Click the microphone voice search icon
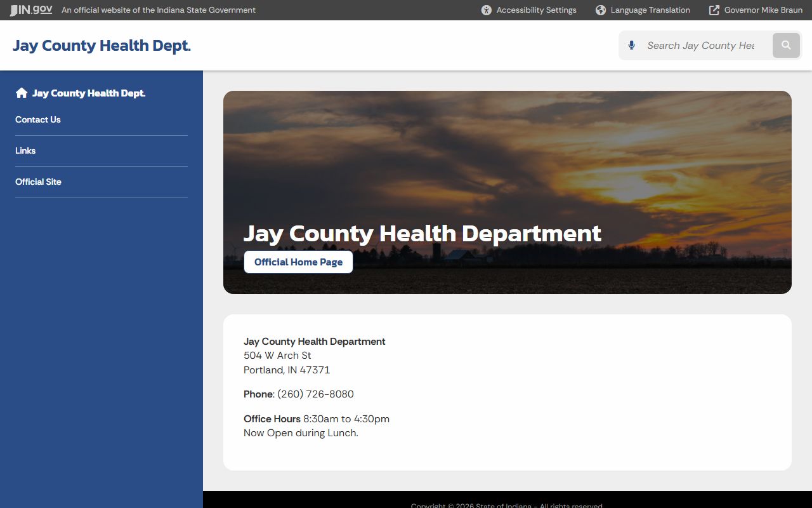This screenshot has height=508, width=812. click(x=631, y=45)
